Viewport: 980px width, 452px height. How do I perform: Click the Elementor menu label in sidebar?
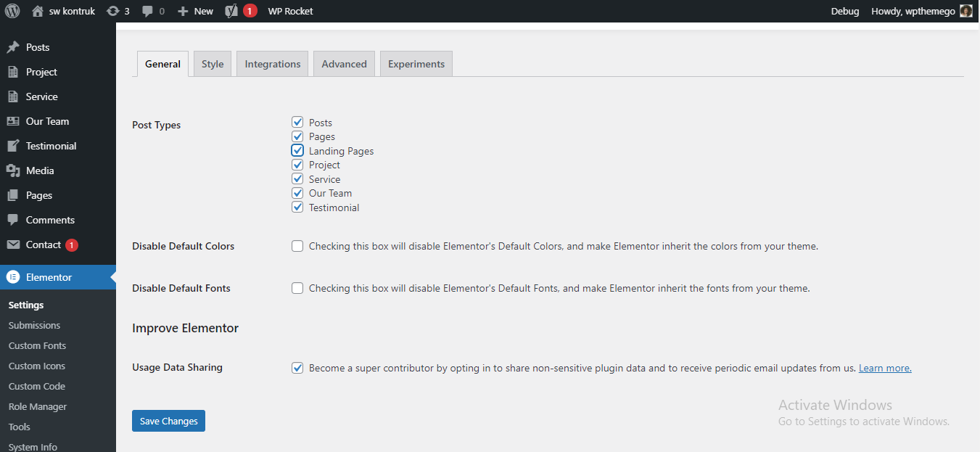point(49,277)
